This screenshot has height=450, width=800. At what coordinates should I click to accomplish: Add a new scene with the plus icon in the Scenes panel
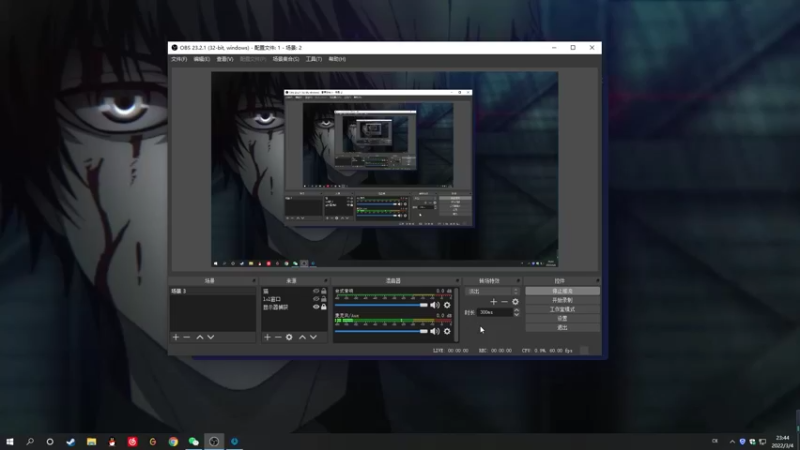coord(176,337)
